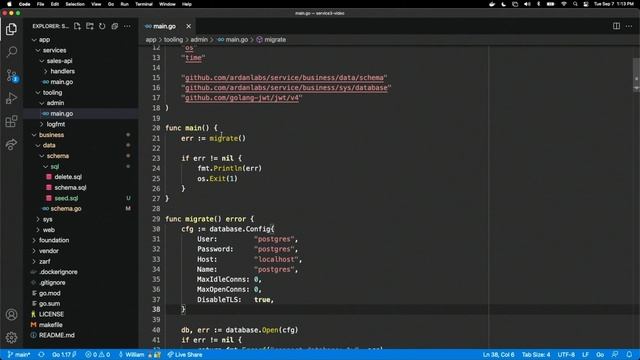Click the main branch indicator in status bar
This screenshot has width=640, height=360.
click(x=19, y=355)
